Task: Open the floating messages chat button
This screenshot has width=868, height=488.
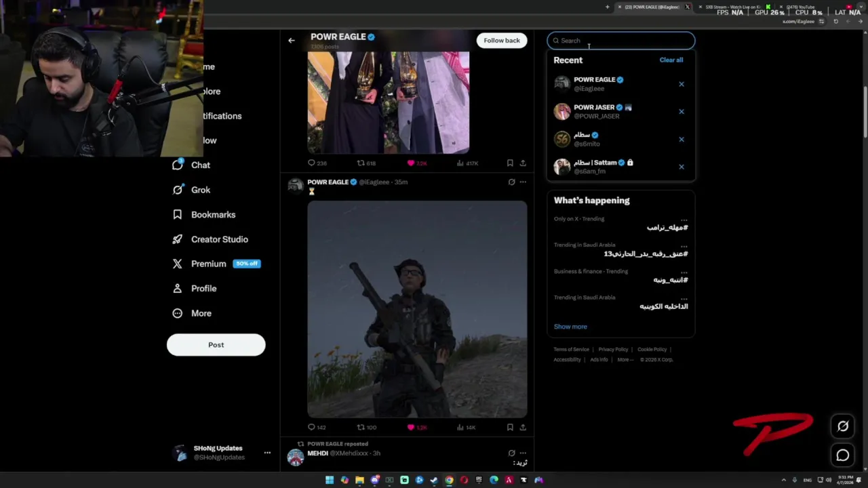Action: pos(843,455)
